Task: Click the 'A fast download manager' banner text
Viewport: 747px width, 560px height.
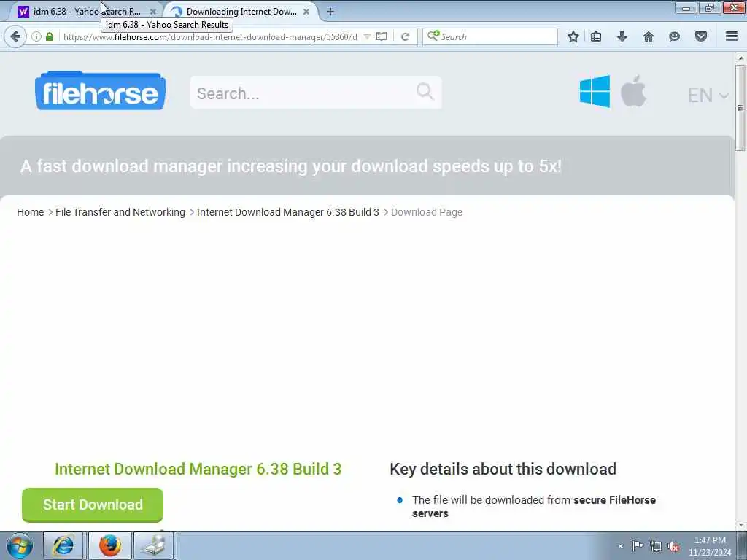Action: pyautogui.click(x=290, y=166)
